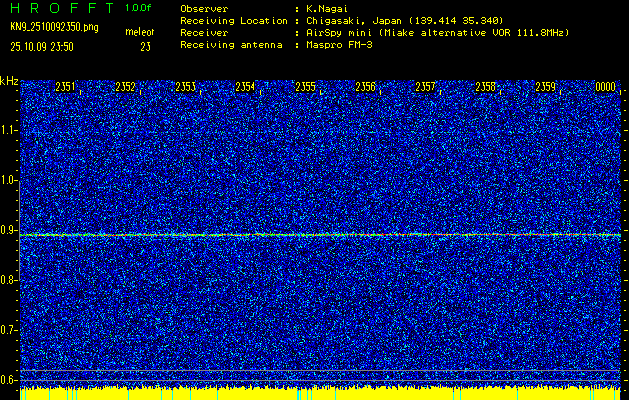Click the 2357 time marker
This screenshot has width=629, height=400.
426,88
